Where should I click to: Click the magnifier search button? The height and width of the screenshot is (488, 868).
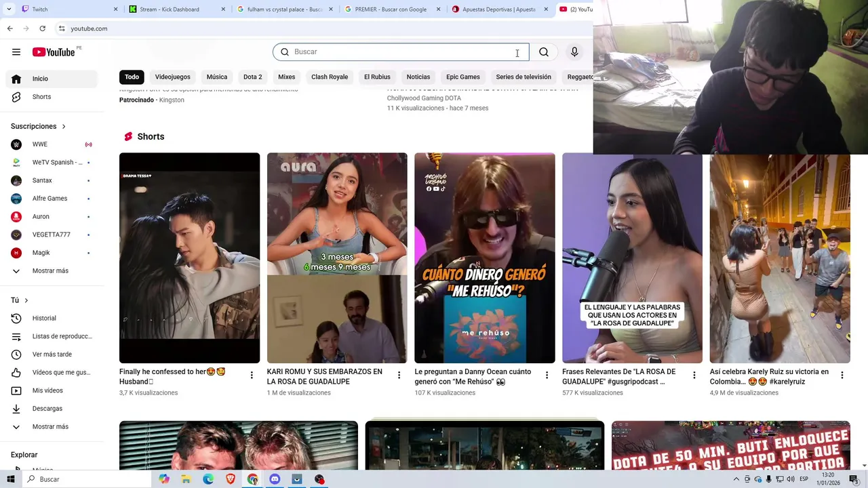coord(544,52)
